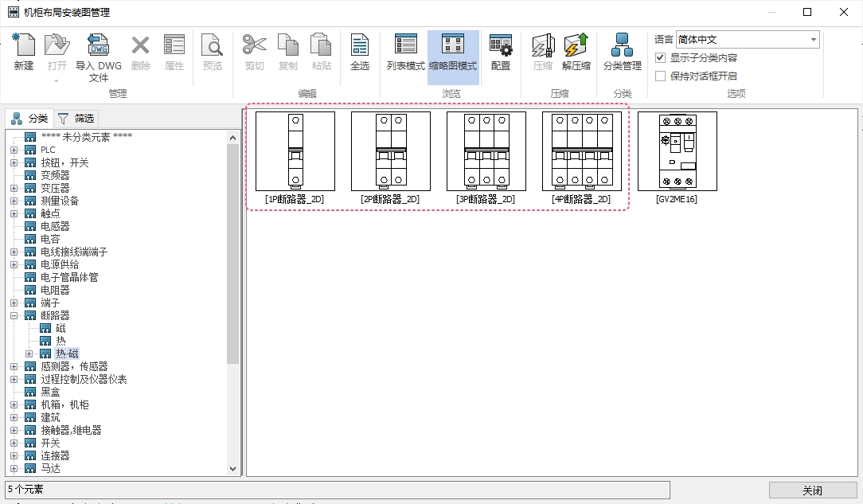This screenshot has width=863, height=504.
Task: Open 分类管理 category management
Action: 622,48
